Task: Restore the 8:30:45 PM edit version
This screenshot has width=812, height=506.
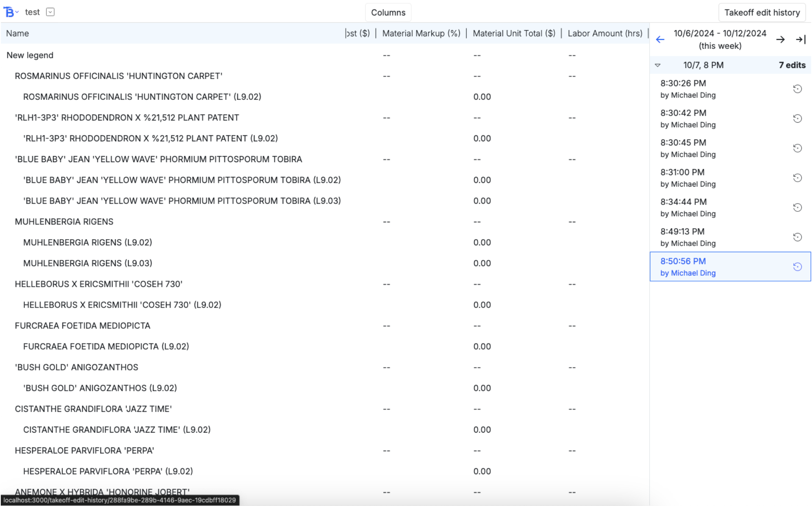Action: [x=797, y=148]
